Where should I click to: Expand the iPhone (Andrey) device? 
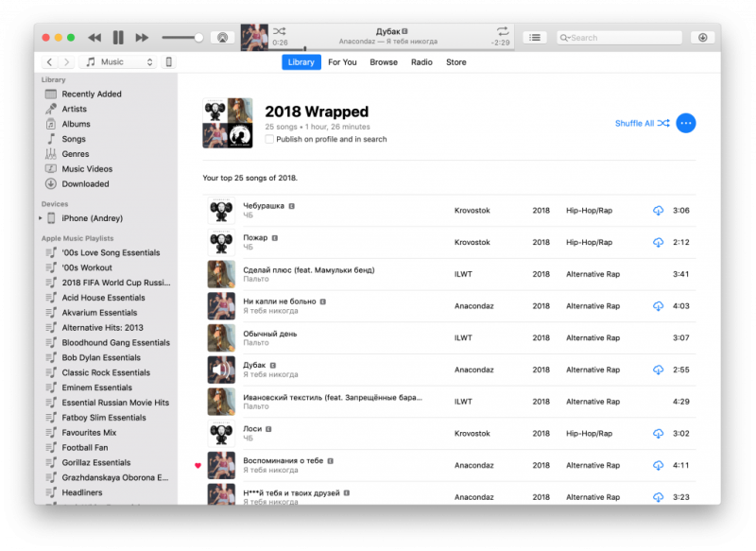[x=41, y=218]
